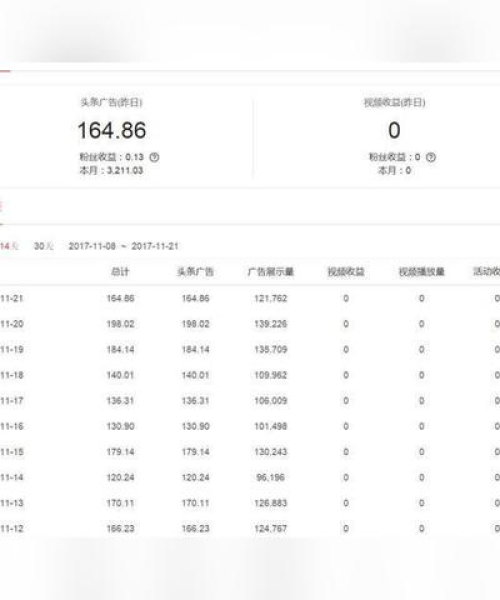
Task: Click 198.02 in the 总计 column
Action: pos(120,324)
